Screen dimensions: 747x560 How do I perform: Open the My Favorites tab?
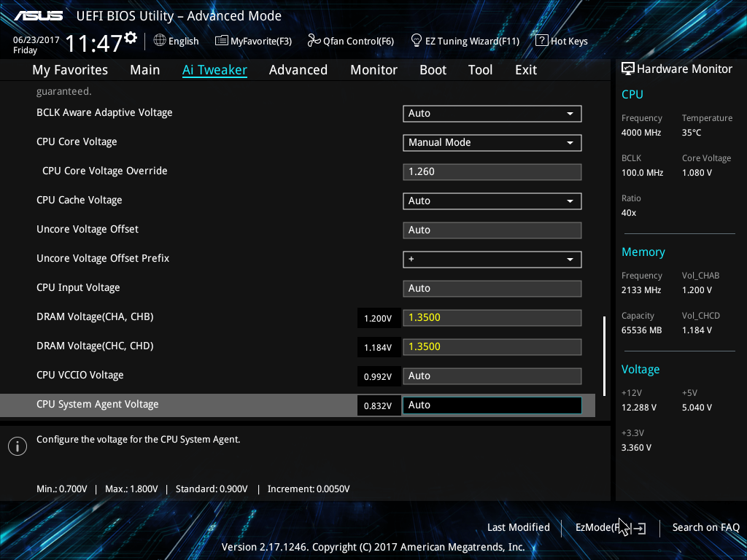tap(70, 70)
